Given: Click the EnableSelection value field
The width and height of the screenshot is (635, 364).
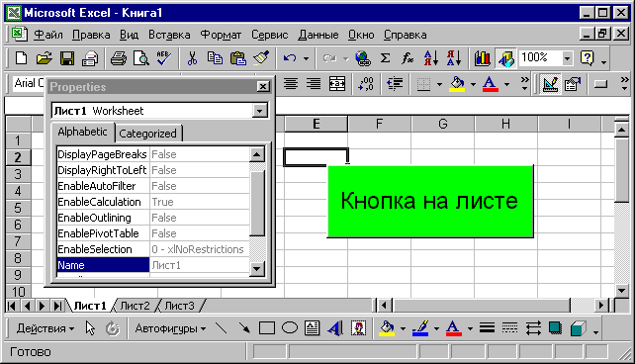Looking at the screenshot, I should [x=200, y=249].
